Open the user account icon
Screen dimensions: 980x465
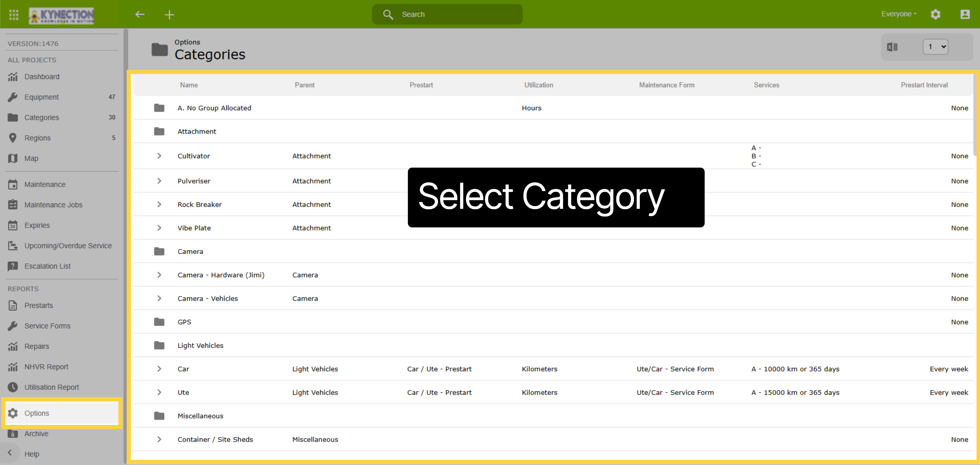[x=965, y=14]
